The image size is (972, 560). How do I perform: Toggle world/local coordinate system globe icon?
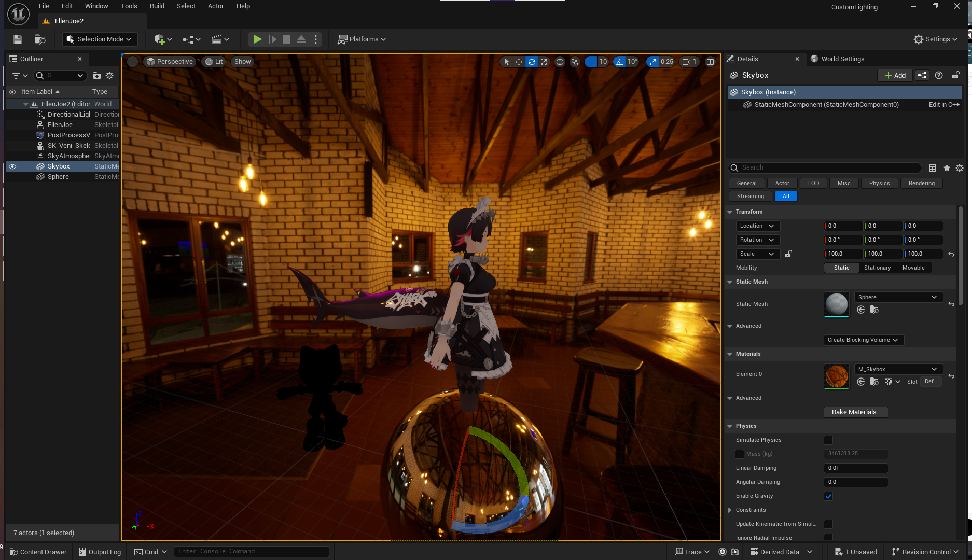(x=560, y=62)
